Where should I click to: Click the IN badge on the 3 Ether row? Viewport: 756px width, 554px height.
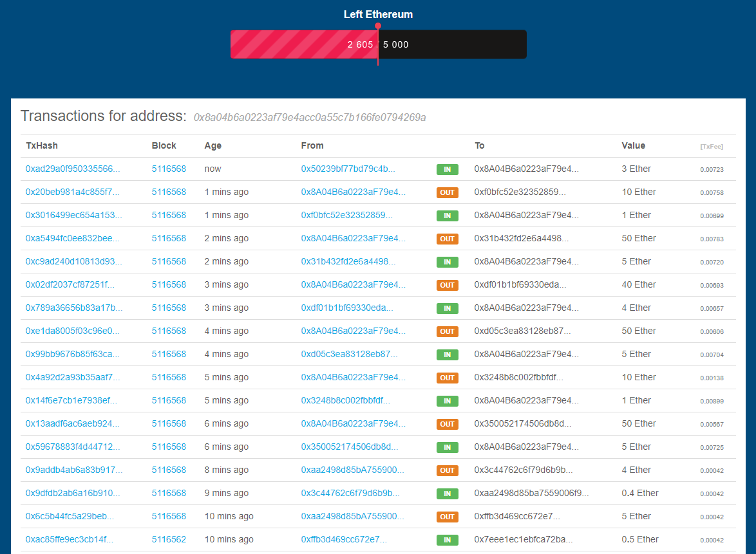point(448,170)
